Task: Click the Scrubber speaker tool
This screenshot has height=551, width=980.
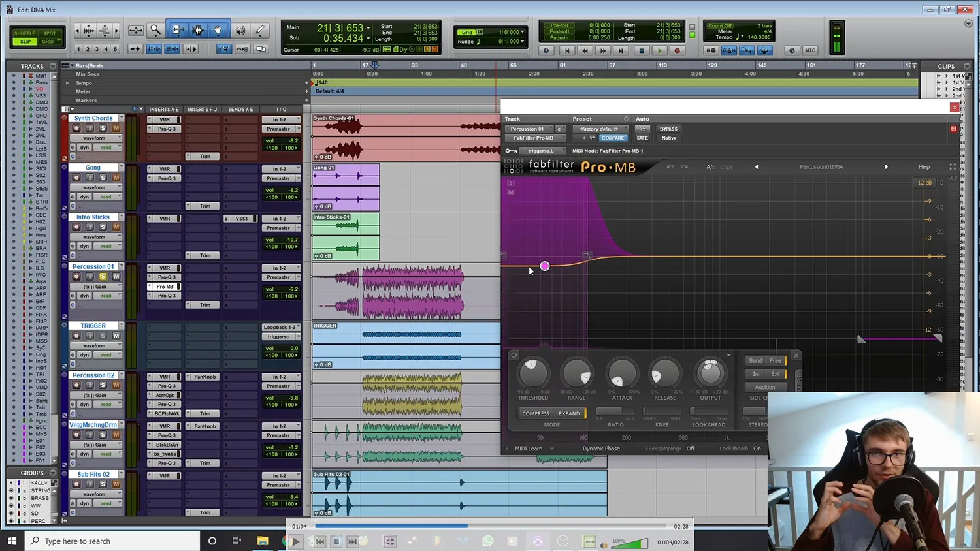Action: coord(239,29)
